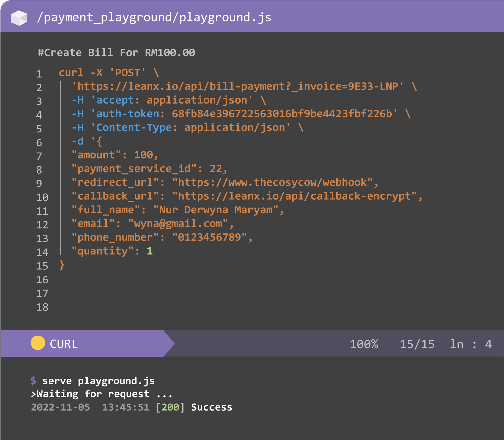This screenshot has width=504, height=440.
Task: Click the "payment_service_id": 22 line
Action: pos(150,169)
